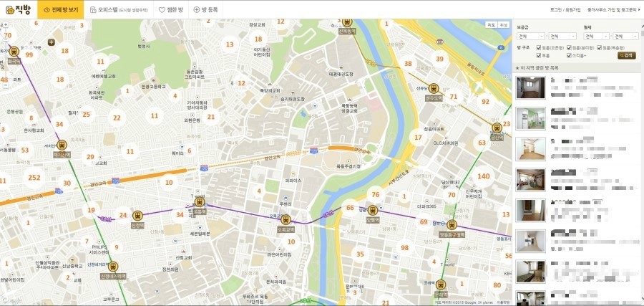Screen dimensions: 644x306
Task: Open the 월세 maximum dropdown
Action: (625, 37)
